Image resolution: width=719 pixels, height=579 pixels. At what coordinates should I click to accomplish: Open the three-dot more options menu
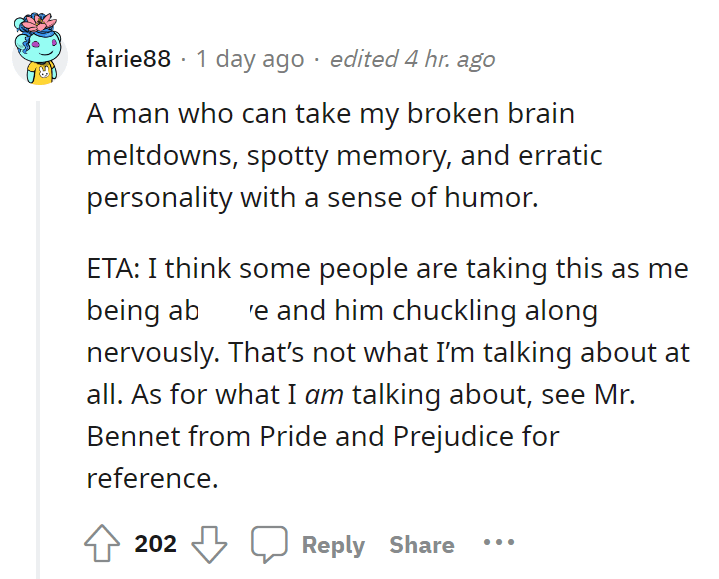[x=499, y=542]
